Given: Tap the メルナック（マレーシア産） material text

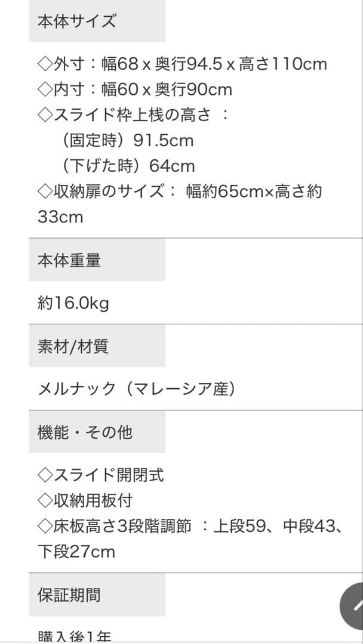Looking at the screenshot, I should pyautogui.click(x=136, y=389).
